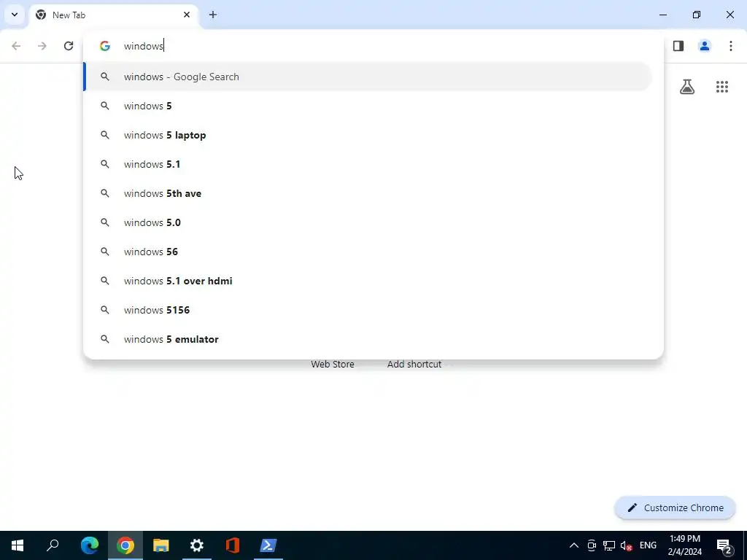Toggle the Chrome side panel
747x560 pixels.
678,46
